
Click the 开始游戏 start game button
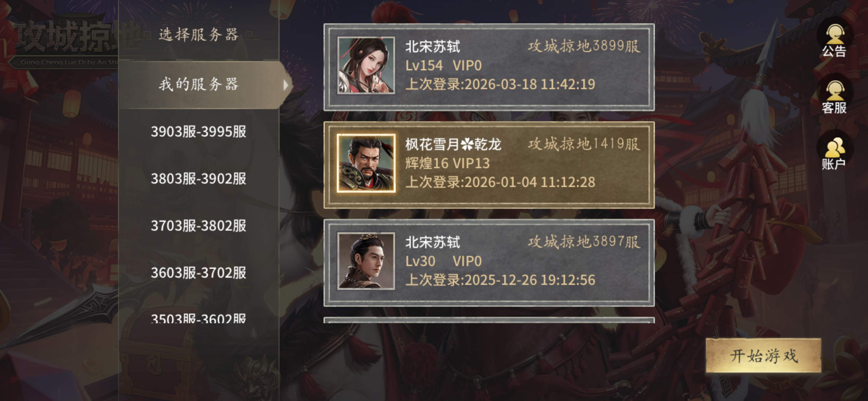point(763,355)
